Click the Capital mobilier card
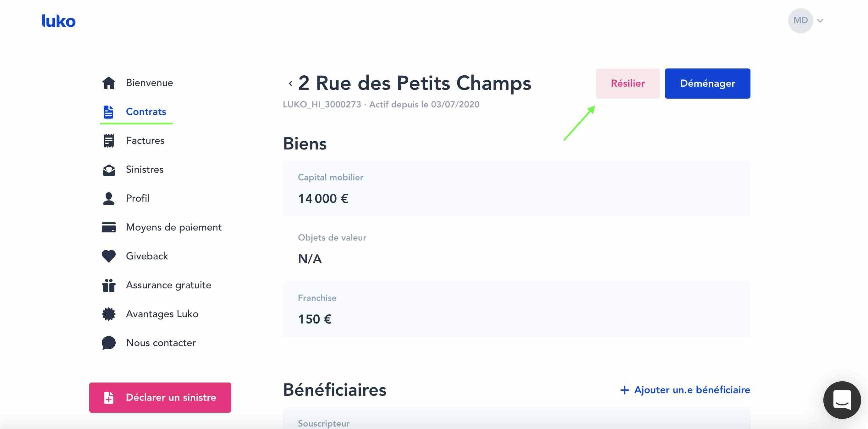Image resolution: width=868 pixels, height=429 pixels. pyautogui.click(x=516, y=188)
